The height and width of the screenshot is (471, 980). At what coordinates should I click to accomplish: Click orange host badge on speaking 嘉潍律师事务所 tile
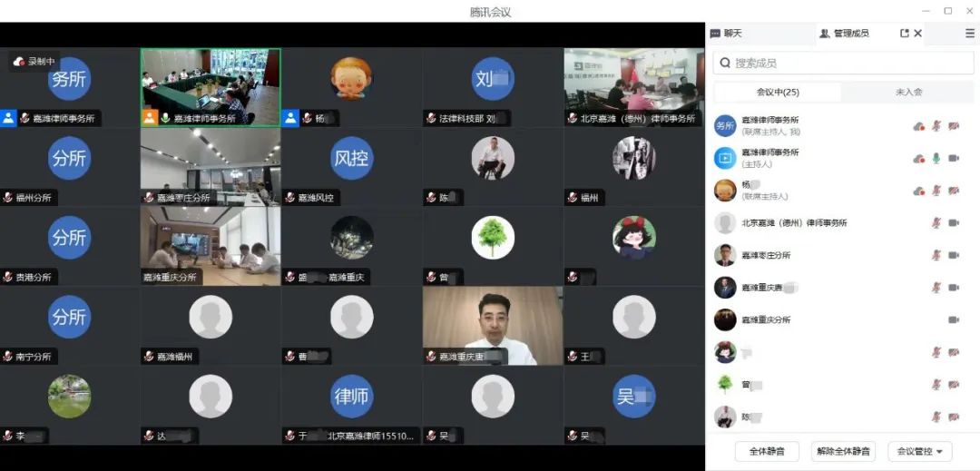[150, 118]
